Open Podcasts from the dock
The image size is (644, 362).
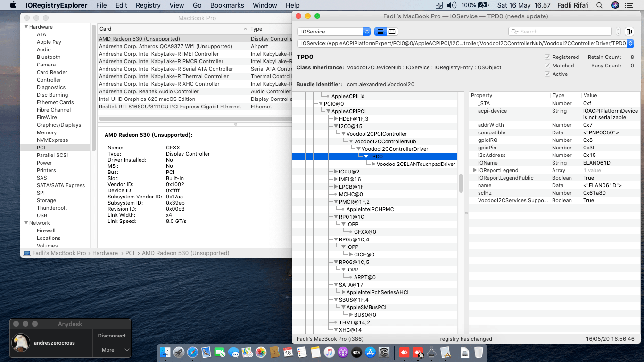tap(343, 352)
